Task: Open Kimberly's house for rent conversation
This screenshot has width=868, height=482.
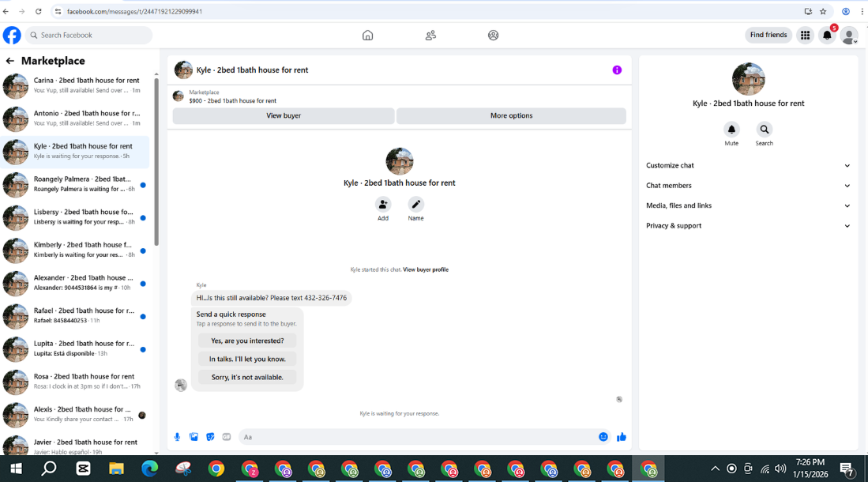Action: [75, 250]
